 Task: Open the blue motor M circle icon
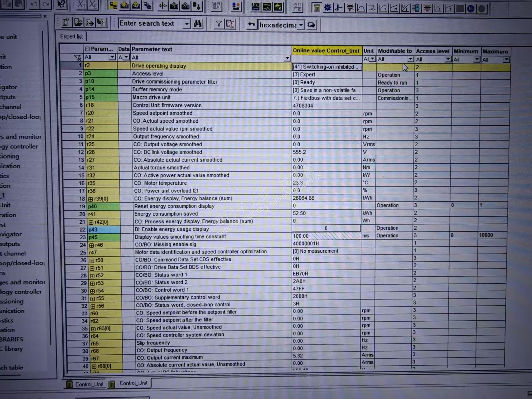pyautogui.click(x=471, y=9)
